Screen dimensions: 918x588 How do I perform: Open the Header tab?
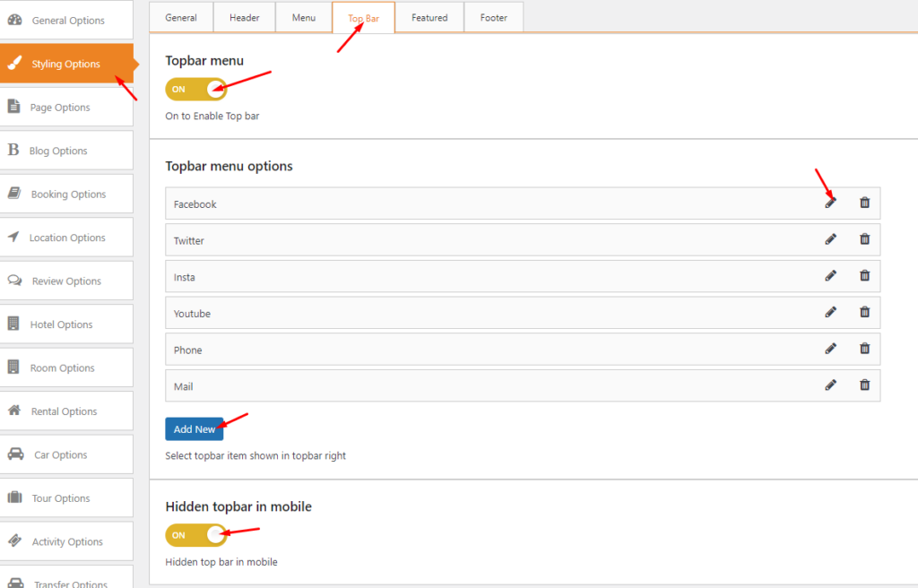[244, 16]
